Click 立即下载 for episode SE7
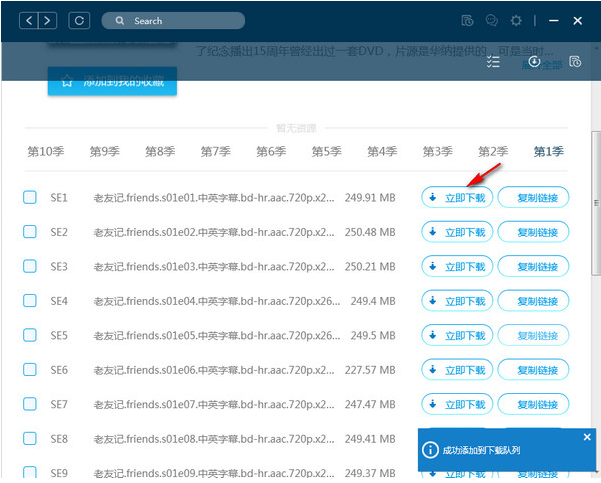 pyautogui.click(x=457, y=404)
